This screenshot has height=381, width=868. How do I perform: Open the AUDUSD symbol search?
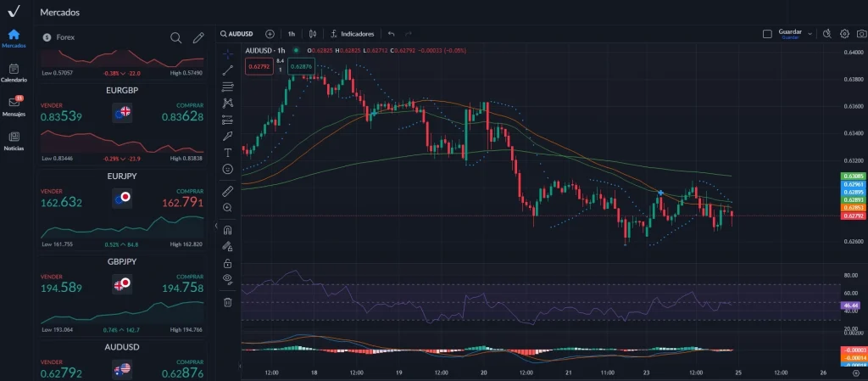click(x=236, y=34)
